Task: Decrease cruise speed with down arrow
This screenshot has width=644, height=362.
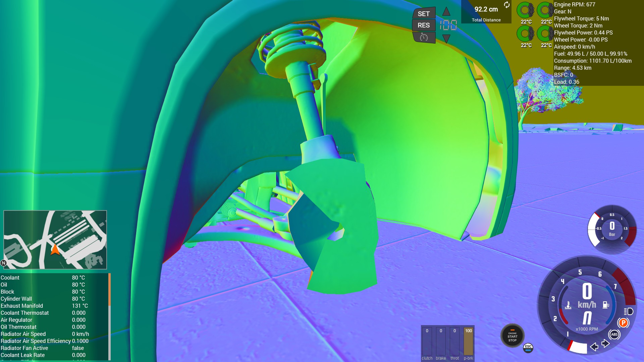Action: [446, 38]
